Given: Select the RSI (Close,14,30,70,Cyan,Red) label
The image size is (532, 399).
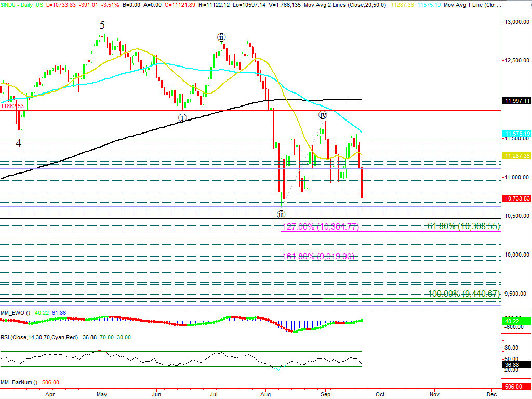Looking at the screenshot, I should (39, 337).
